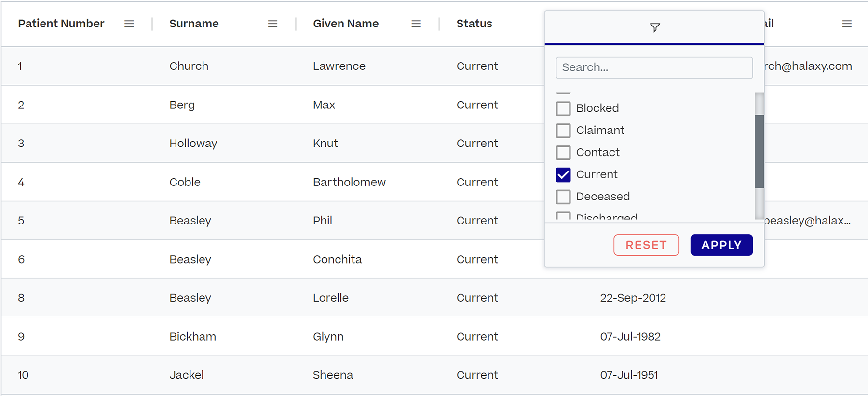Screen dimensions: 868x396
Task: Click date 07-Jul-1982
Action: coord(630,336)
